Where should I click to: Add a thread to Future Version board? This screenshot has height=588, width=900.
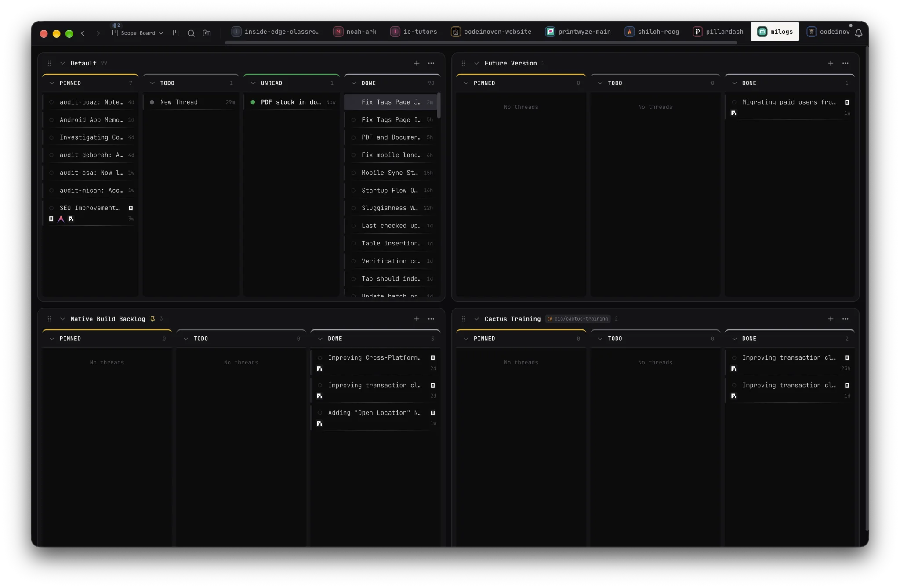[x=831, y=63]
